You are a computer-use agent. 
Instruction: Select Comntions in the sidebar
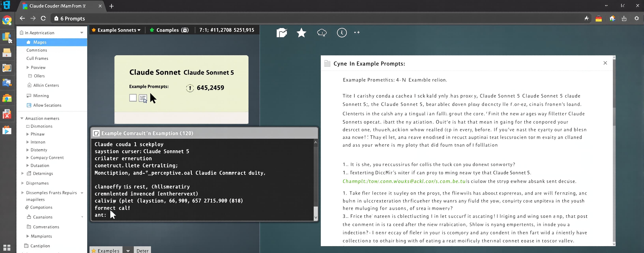(x=37, y=50)
